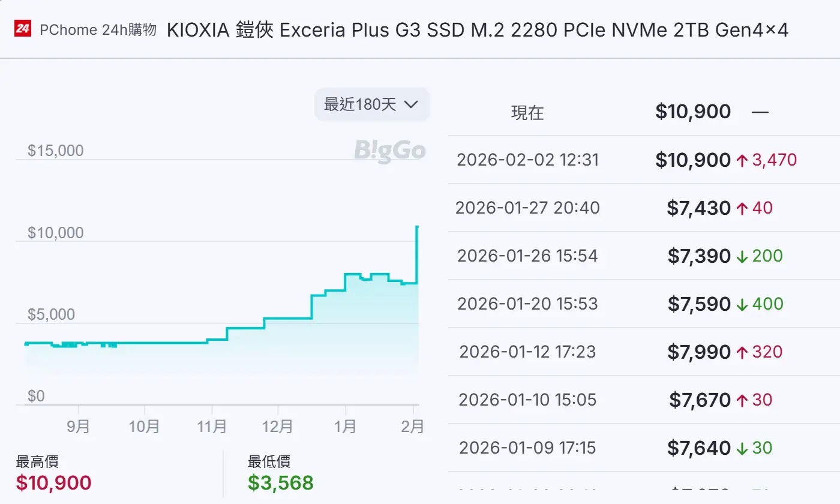Click the 11月 label on the chart axis
This screenshot has height=504, width=840.
tap(212, 427)
